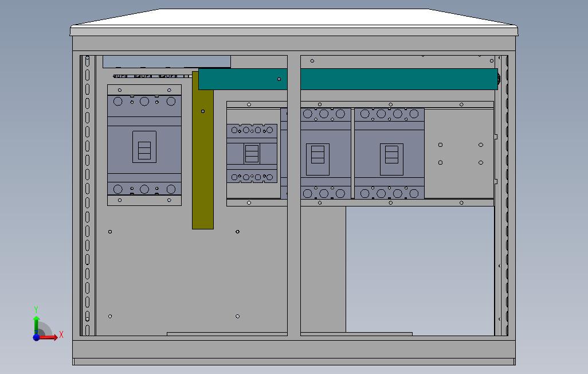
Task: Click a screw hole on the left mounting panel
Action: pyautogui.click(x=110, y=232)
